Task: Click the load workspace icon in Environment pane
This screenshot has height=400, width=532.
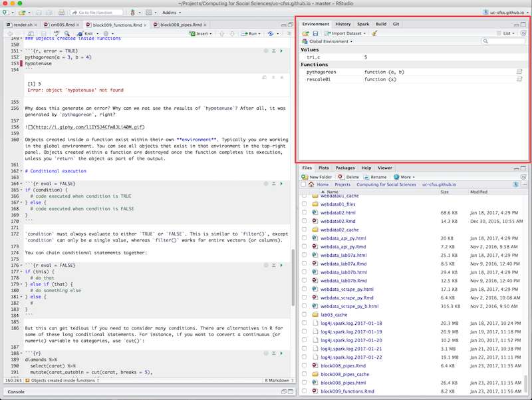Action: 305,33
